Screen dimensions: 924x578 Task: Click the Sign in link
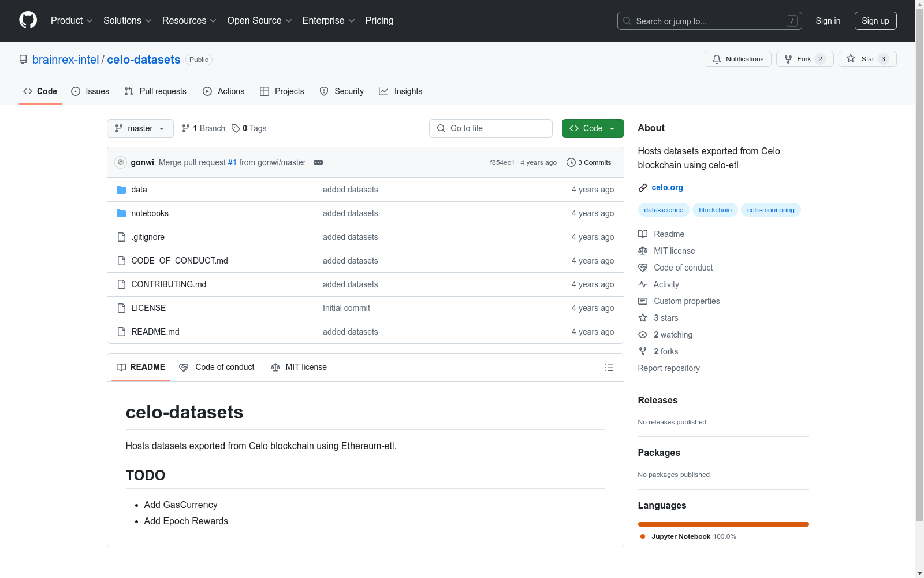tap(828, 21)
